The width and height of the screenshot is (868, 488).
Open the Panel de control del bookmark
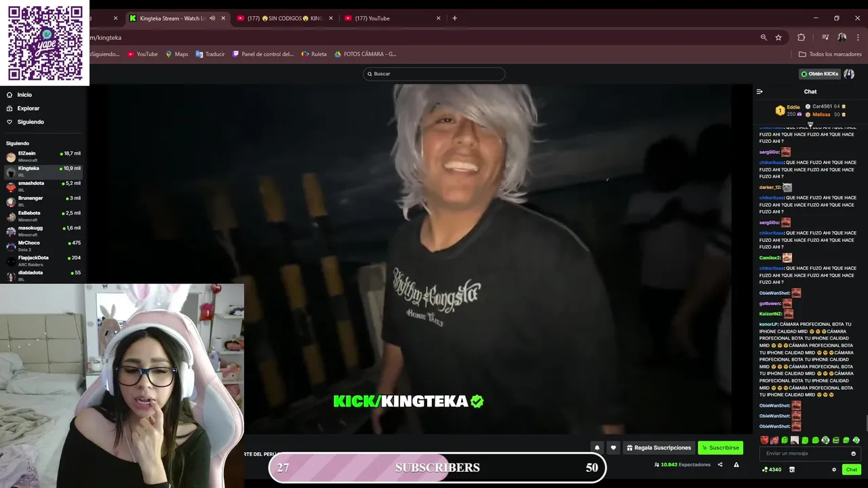(x=263, y=54)
